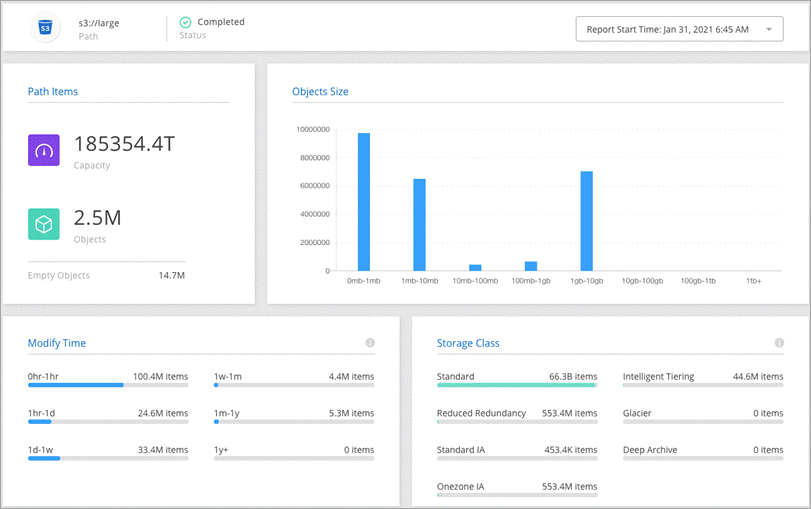Click the 1gb-10gb bar in chart
This screenshot has height=509, width=811.
click(x=587, y=221)
